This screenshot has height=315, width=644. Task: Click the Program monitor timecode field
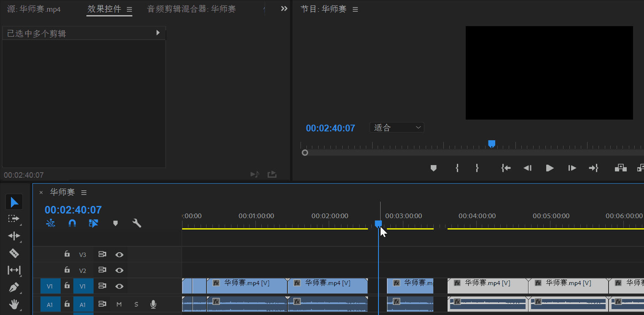click(330, 128)
